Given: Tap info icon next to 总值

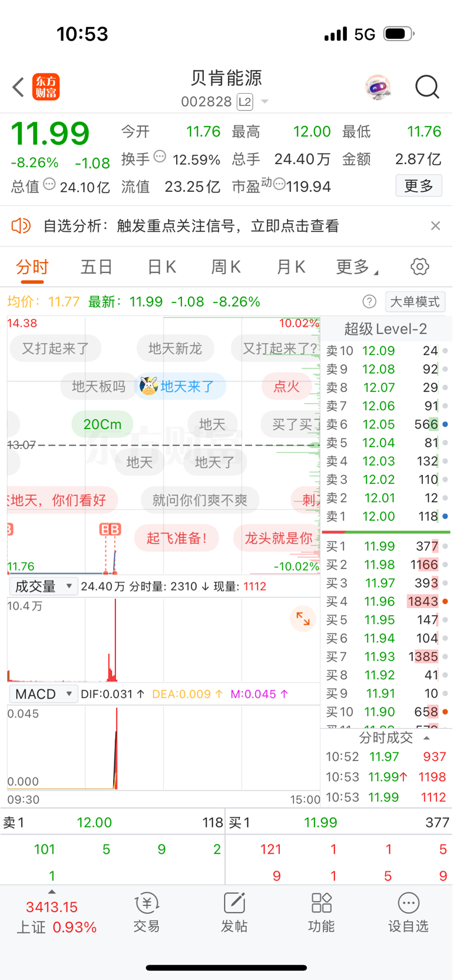Looking at the screenshot, I should 50,184.
